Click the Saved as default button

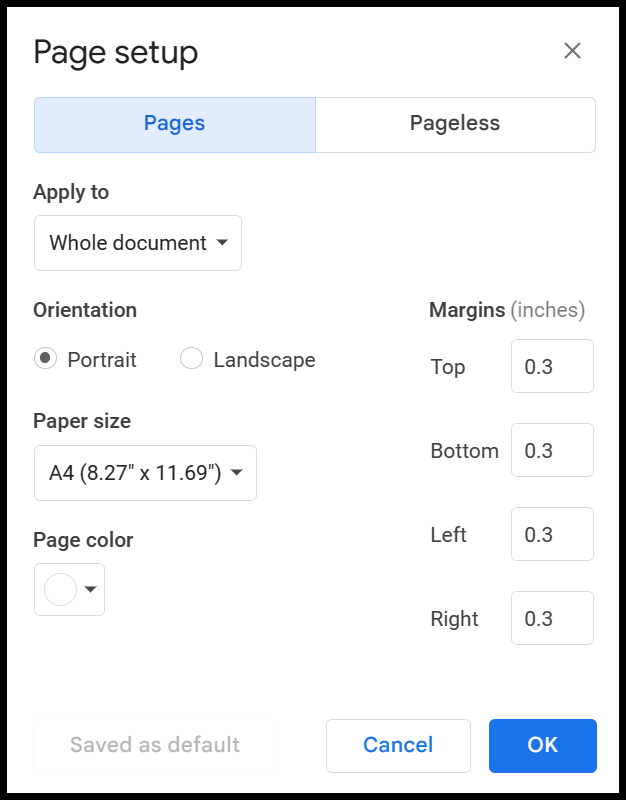(x=155, y=745)
